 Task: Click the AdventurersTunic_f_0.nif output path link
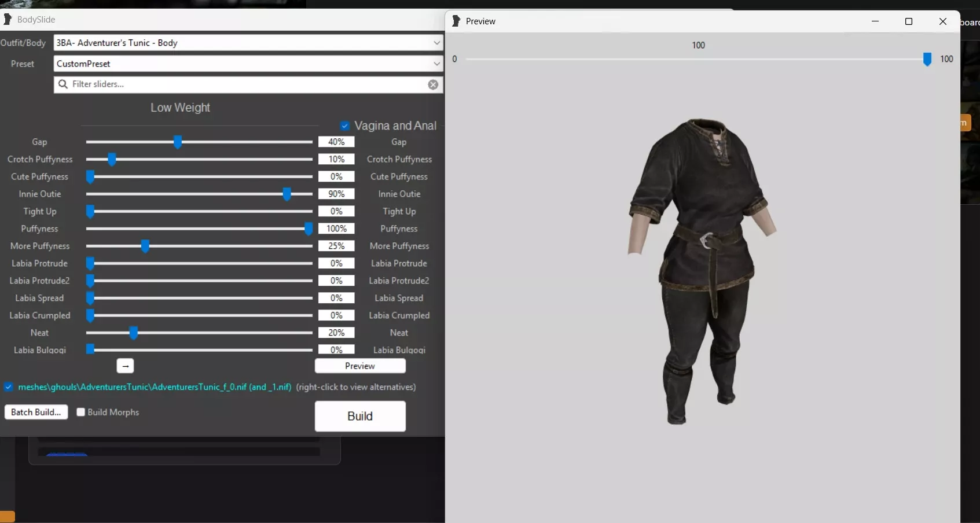tap(155, 387)
